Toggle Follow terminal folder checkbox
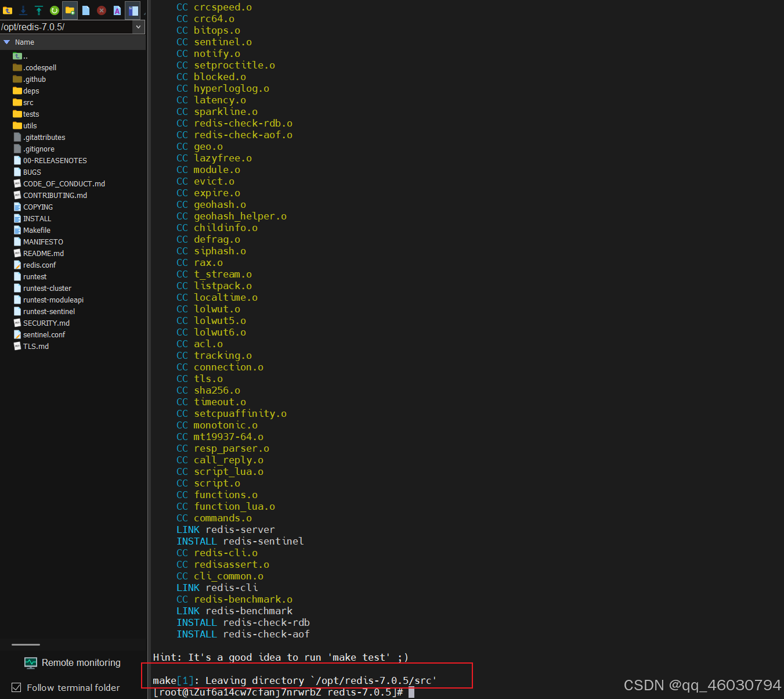784x699 pixels. [17, 687]
